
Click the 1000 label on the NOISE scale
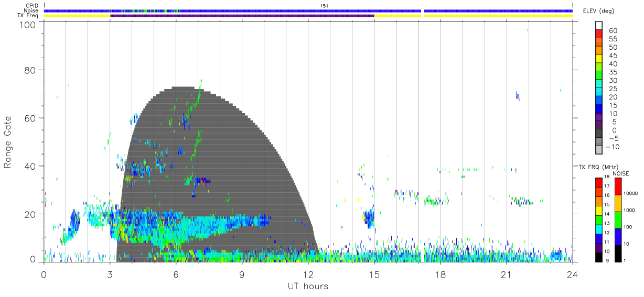(629, 210)
